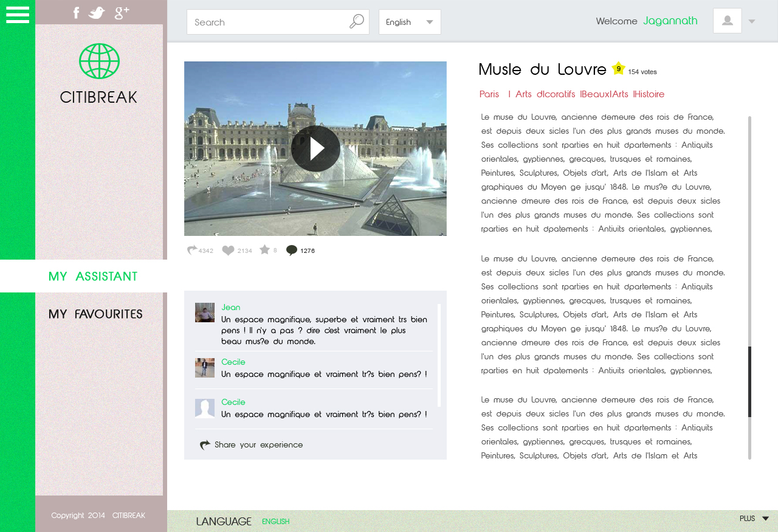Click Share your experience link
The image size is (778, 532).
pyautogui.click(x=258, y=444)
